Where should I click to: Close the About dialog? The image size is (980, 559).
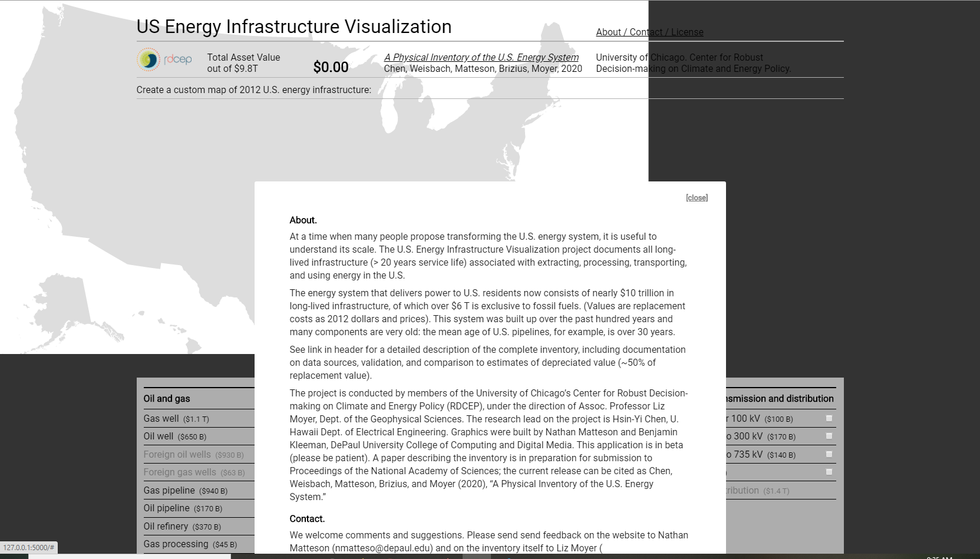point(697,197)
